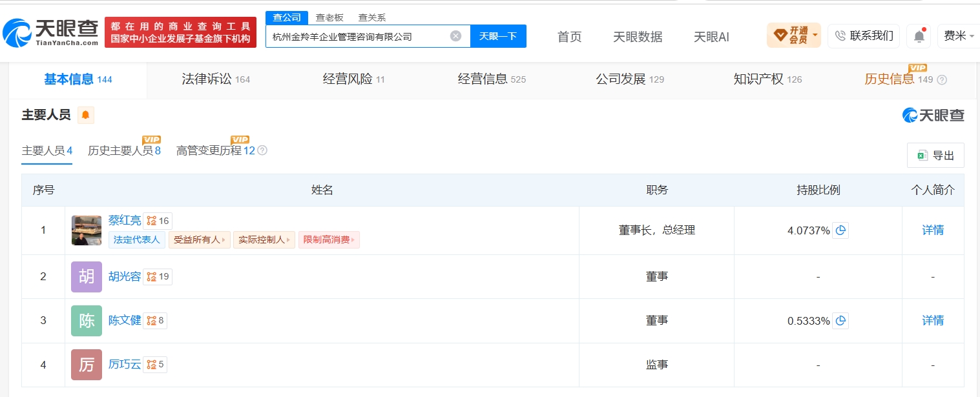Open 详情 for 陈文健
This screenshot has height=397, width=980.
pyautogui.click(x=933, y=320)
